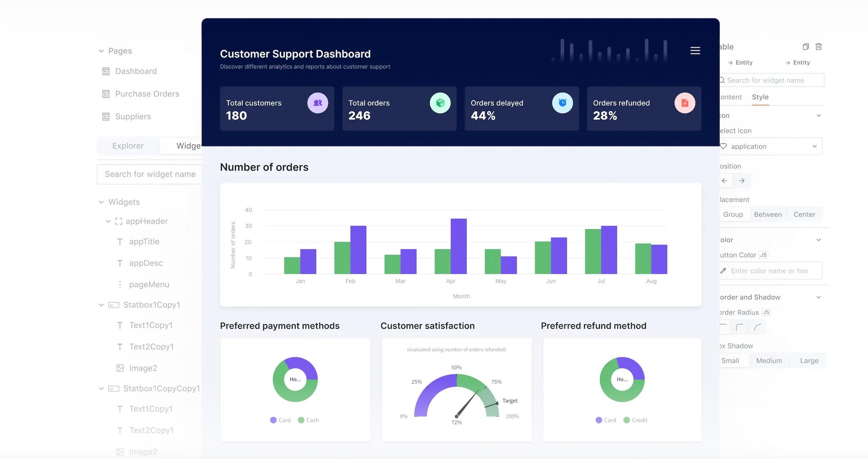Click the Total orders box icon
868x459 pixels.
point(440,103)
